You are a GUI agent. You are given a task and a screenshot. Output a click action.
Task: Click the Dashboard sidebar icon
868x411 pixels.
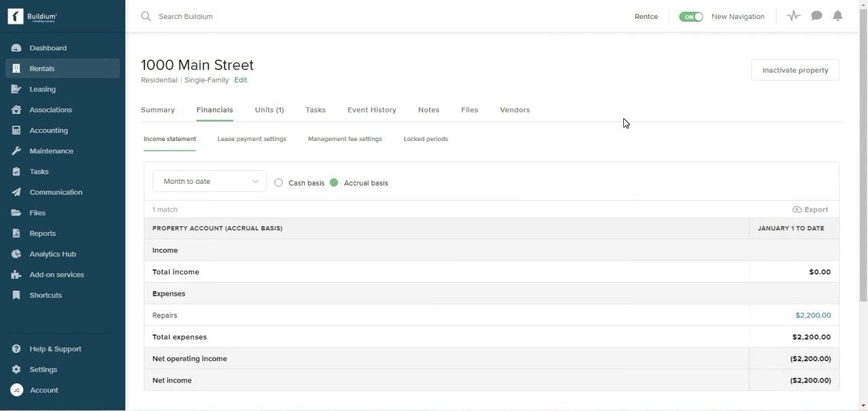click(x=16, y=48)
